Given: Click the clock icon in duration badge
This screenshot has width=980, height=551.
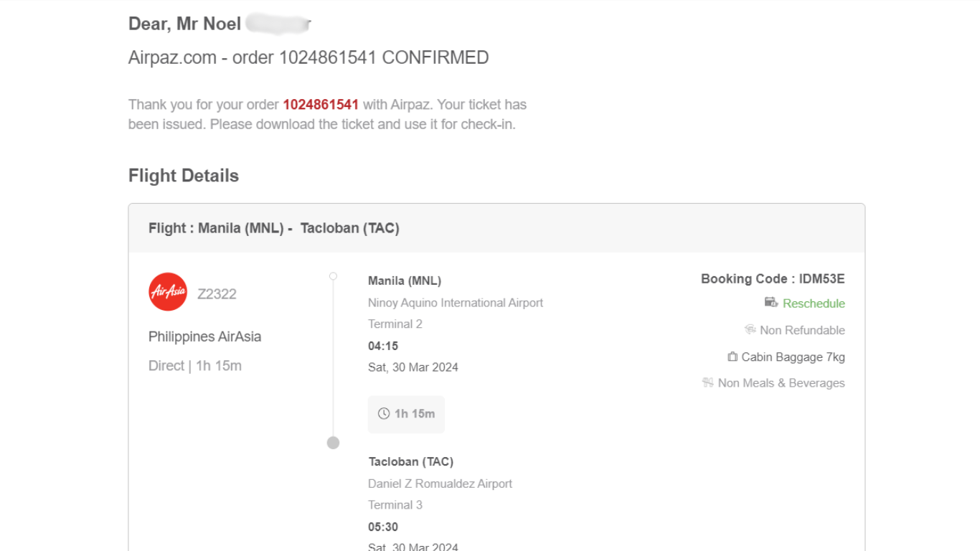Looking at the screenshot, I should tap(384, 414).
